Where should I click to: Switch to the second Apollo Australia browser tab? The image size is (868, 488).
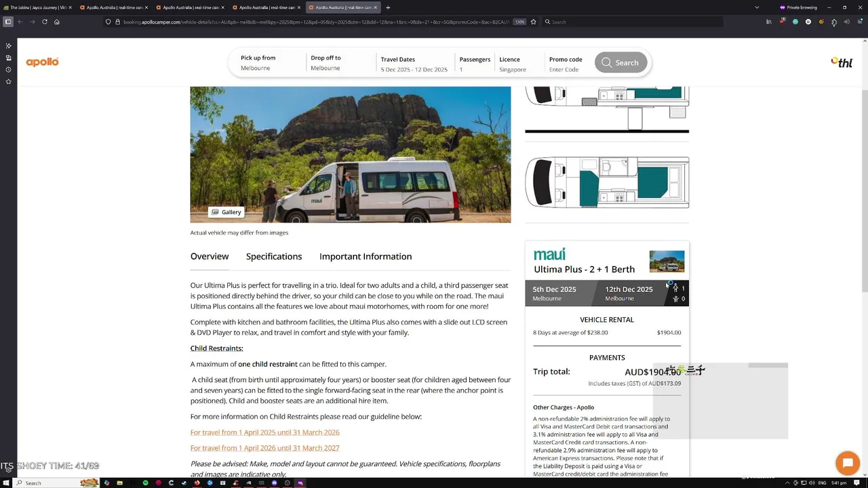(x=191, y=7)
